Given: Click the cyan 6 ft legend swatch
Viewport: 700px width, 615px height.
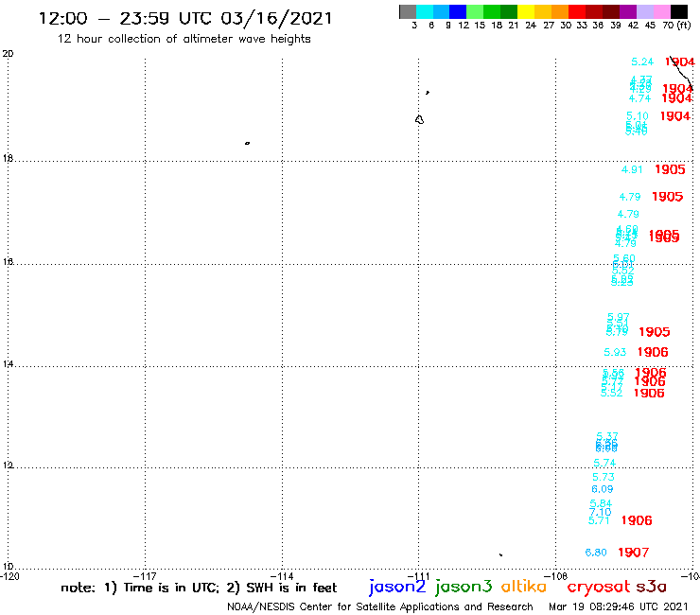Looking at the screenshot, I should tap(425, 11).
